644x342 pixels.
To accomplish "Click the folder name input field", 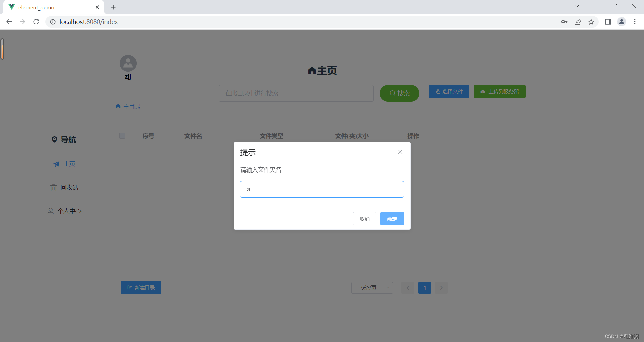I will pos(322,189).
